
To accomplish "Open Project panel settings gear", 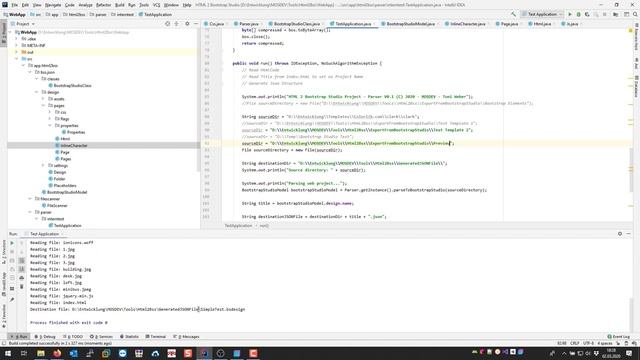I will point(187,24).
